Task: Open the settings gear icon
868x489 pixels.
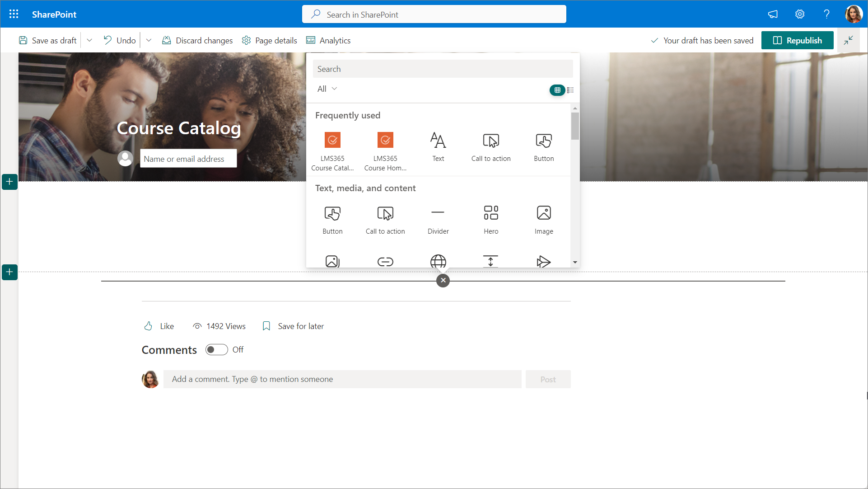Action: pos(799,14)
